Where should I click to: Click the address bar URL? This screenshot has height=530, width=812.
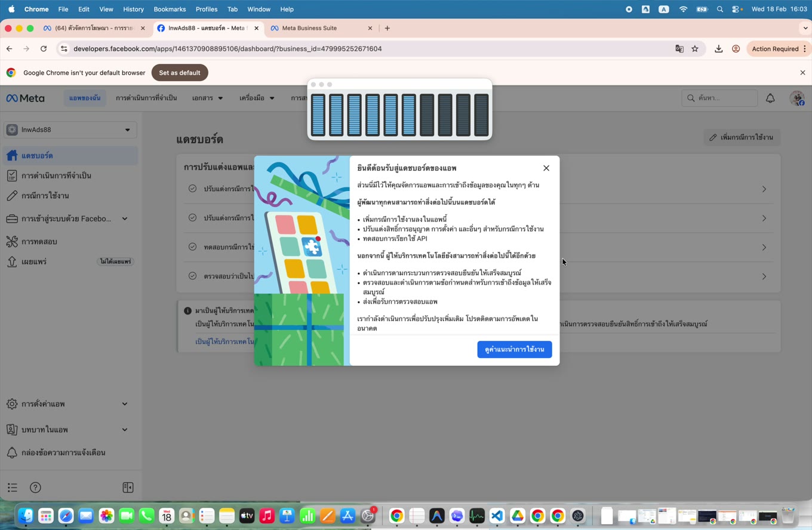coord(227,49)
